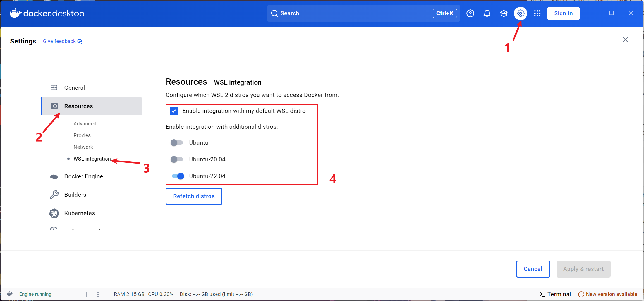Disable the Ubuntu-22.04 distro toggle

click(x=178, y=176)
